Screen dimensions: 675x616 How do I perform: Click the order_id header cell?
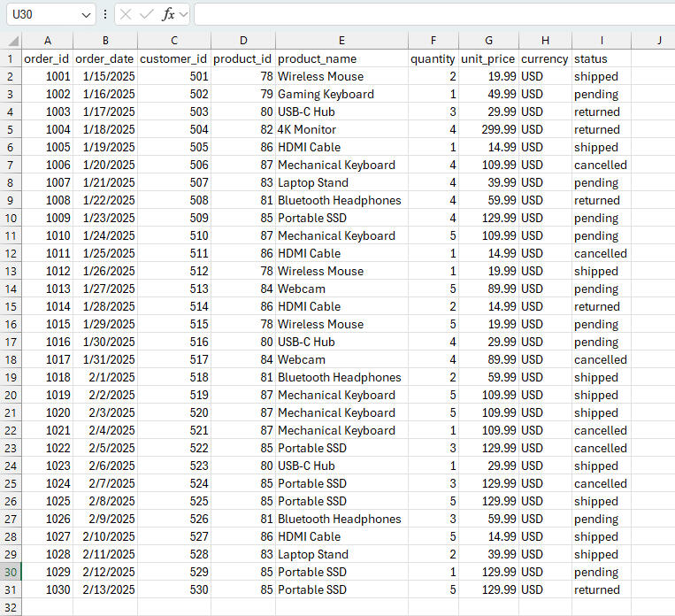coord(48,58)
